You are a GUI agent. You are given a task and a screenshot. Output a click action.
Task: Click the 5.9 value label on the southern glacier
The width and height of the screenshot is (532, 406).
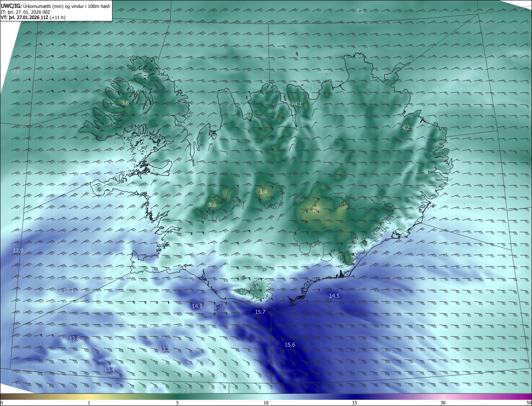255,287
